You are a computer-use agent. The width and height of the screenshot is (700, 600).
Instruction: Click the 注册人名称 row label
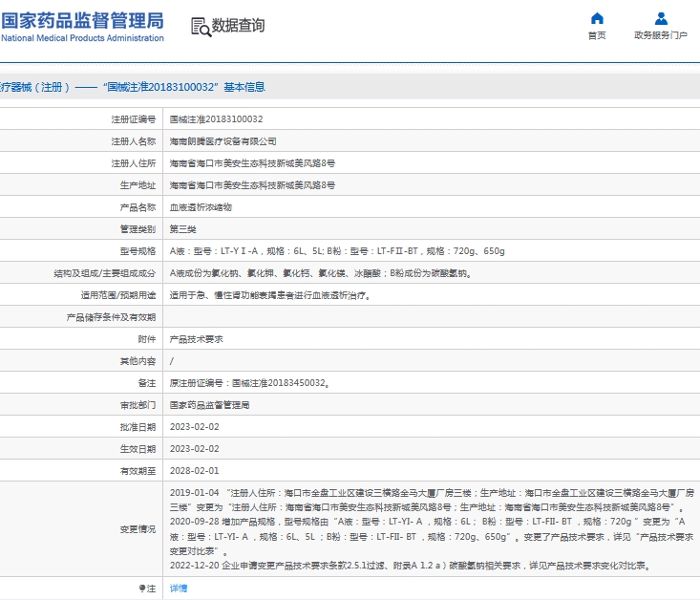point(133,141)
